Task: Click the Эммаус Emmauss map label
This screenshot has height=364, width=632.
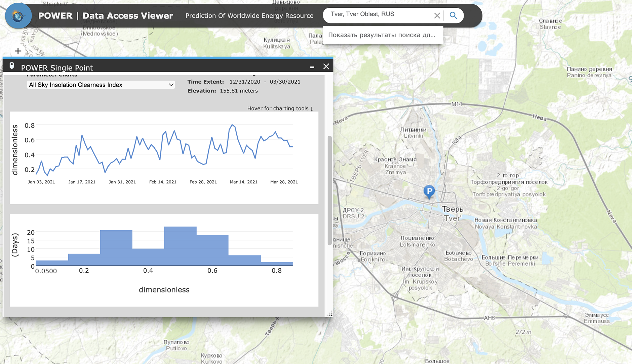Action: click(x=597, y=318)
